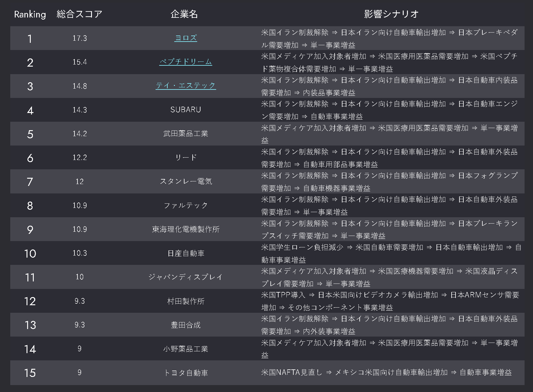Select the SUBARU company name
Viewport: 533px width, 392px height.
tap(186, 110)
